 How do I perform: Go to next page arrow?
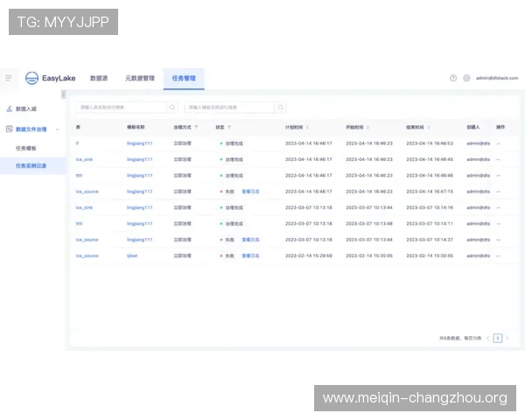coord(507,339)
